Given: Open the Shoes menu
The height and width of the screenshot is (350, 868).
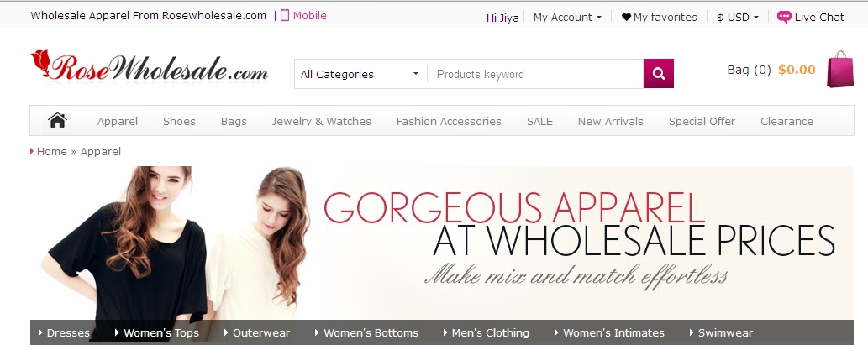Looking at the screenshot, I should click(179, 121).
